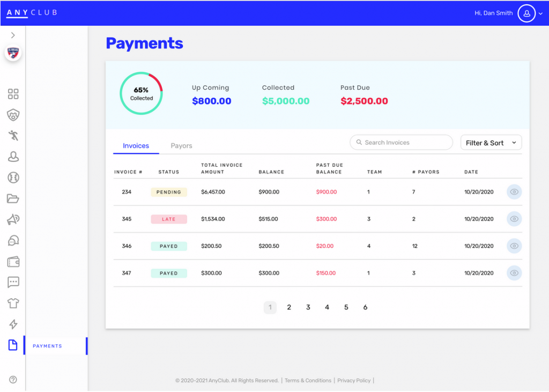This screenshot has width=549, height=392.
Task: Go to page 1 of invoices
Action: click(270, 307)
